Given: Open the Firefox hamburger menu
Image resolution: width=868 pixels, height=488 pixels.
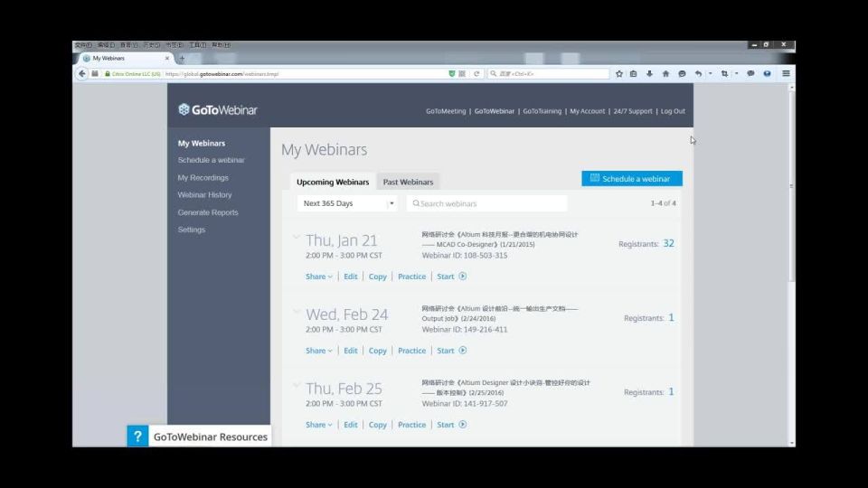Looking at the screenshot, I should pos(786,73).
